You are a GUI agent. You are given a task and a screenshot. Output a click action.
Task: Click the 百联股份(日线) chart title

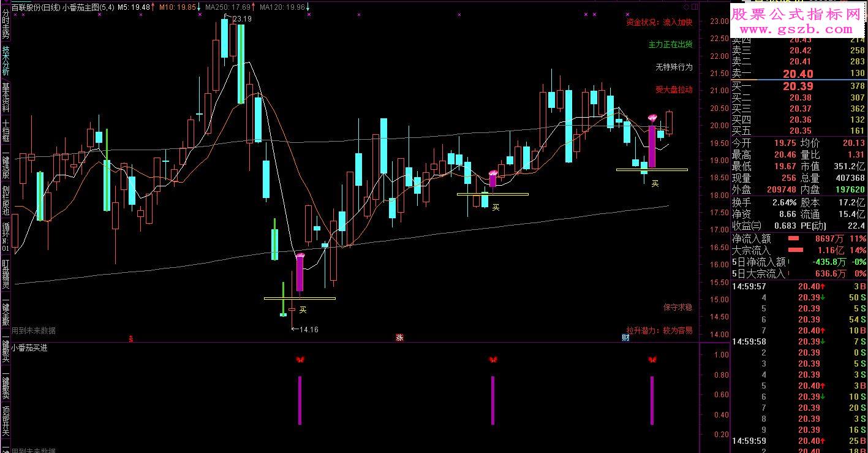click(36, 7)
